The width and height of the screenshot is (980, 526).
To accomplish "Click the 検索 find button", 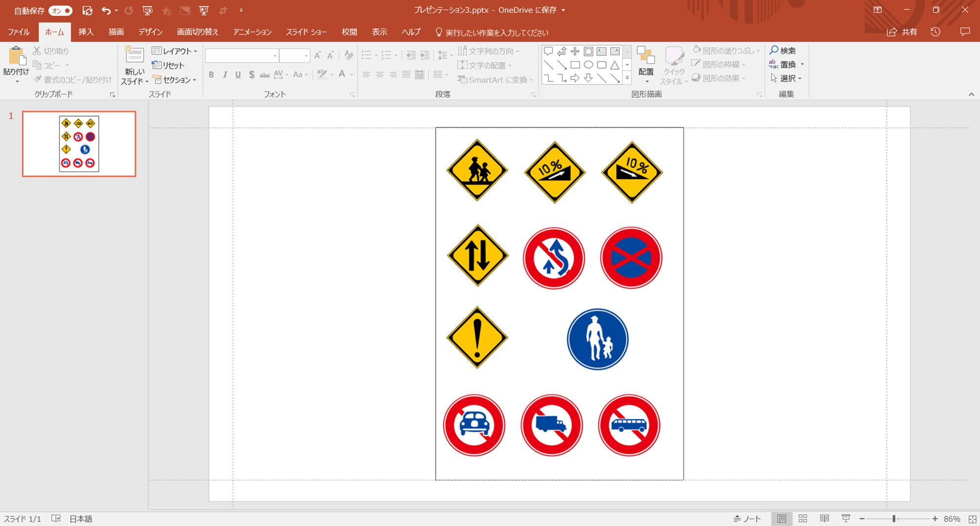I will tap(783, 50).
